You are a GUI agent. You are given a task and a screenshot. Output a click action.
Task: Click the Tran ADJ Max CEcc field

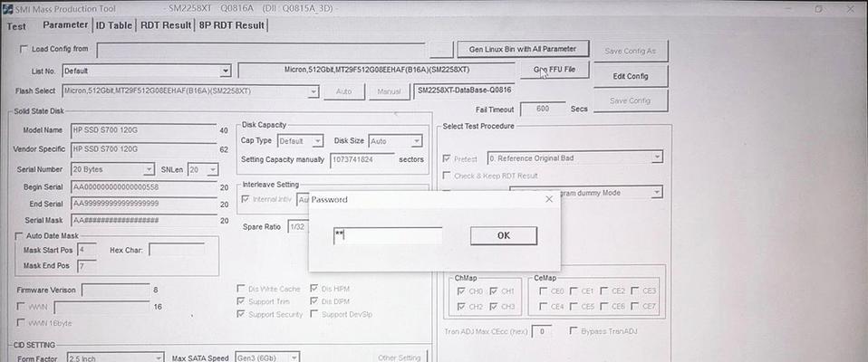[x=542, y=331]
